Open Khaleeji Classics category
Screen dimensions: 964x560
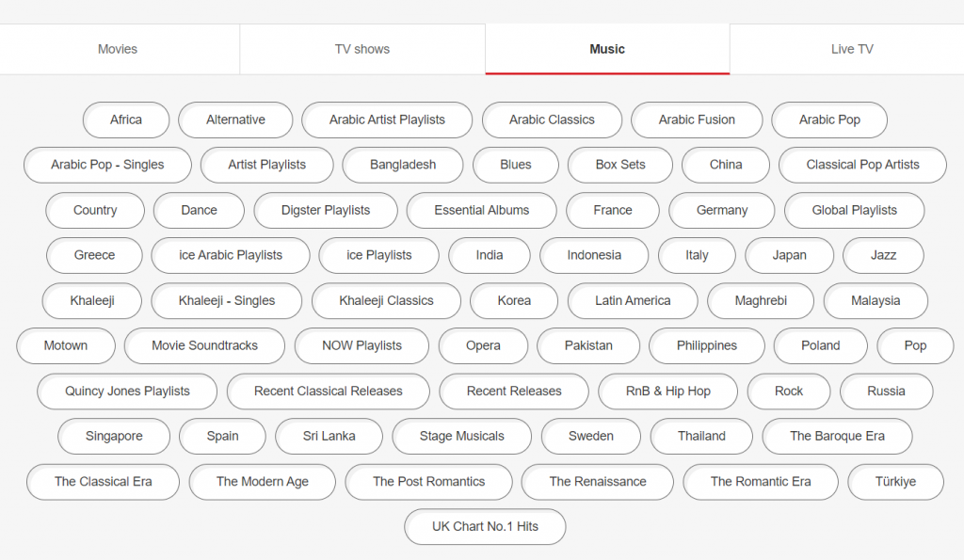[x=386, y=300]
